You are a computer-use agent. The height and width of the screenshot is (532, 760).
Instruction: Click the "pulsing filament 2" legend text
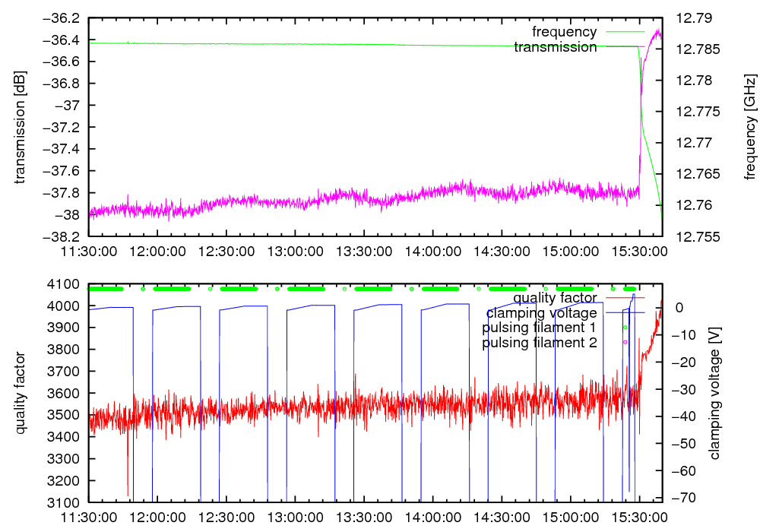[540, 343]
